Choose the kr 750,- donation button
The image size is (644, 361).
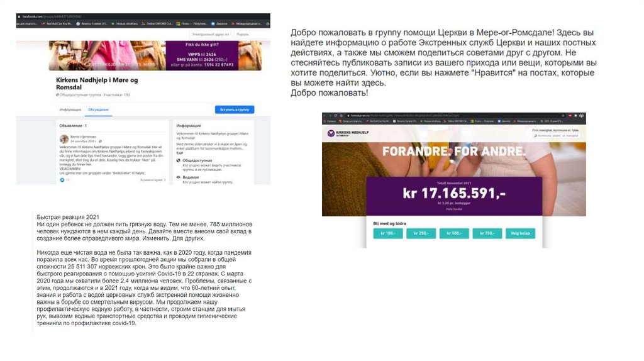[487, 233]
